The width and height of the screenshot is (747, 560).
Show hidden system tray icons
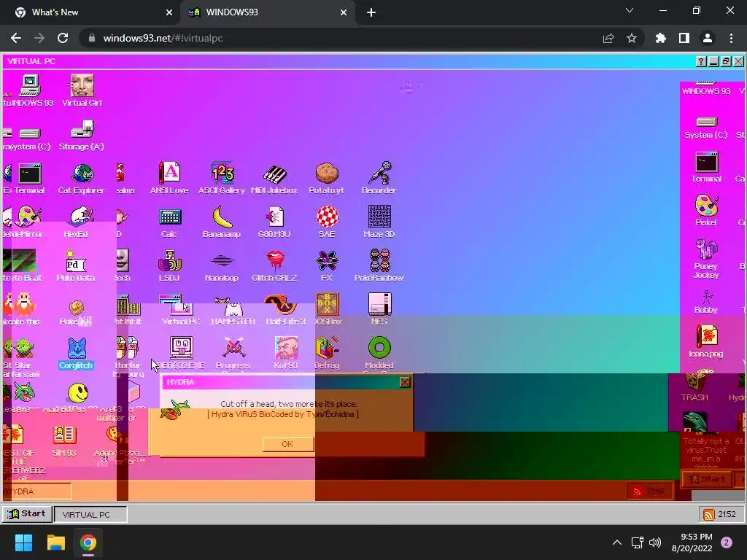(x=617, y=542)
